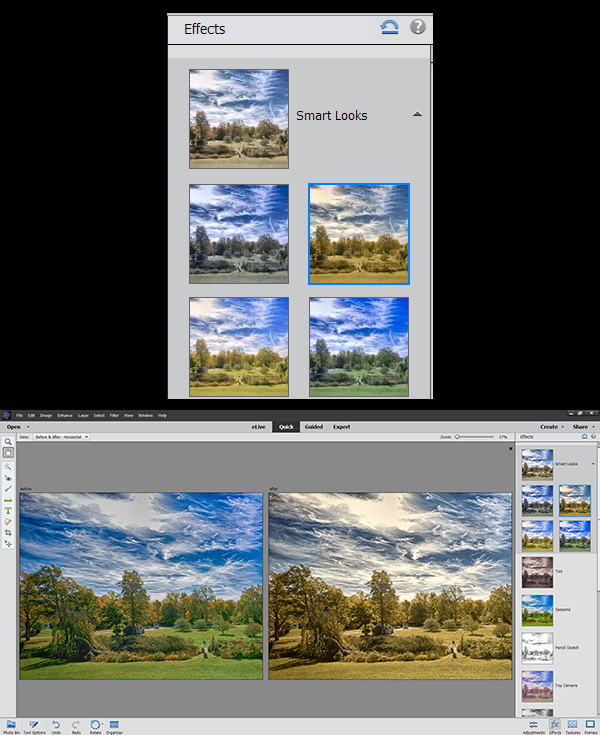
Task: Open the Layer menu
Action: click(83, 415)
